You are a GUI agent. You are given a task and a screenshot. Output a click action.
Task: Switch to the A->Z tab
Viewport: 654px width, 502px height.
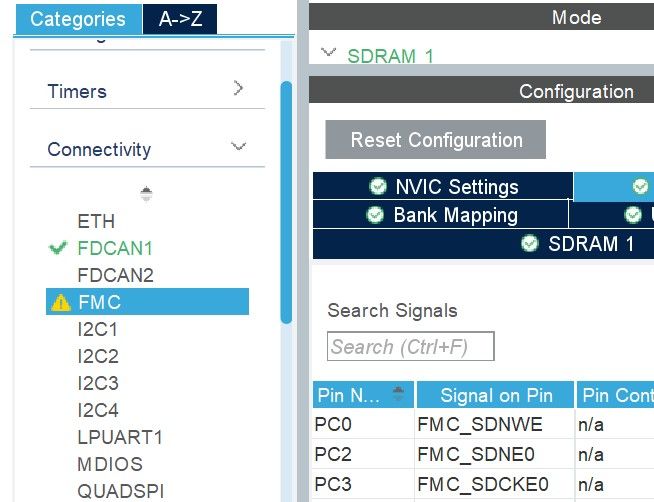[180, 19]
